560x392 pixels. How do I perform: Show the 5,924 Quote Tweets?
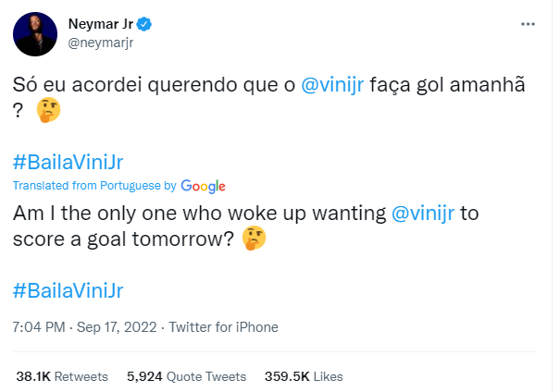(x=186, y=376)
